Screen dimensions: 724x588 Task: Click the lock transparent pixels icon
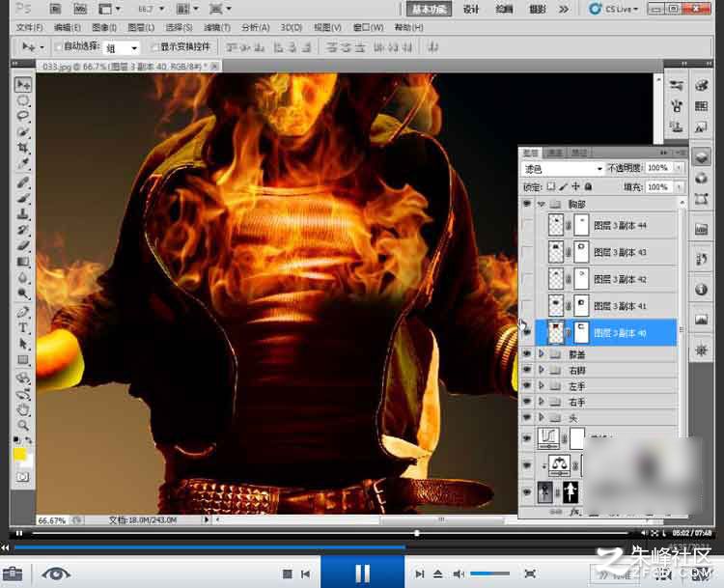551,186
